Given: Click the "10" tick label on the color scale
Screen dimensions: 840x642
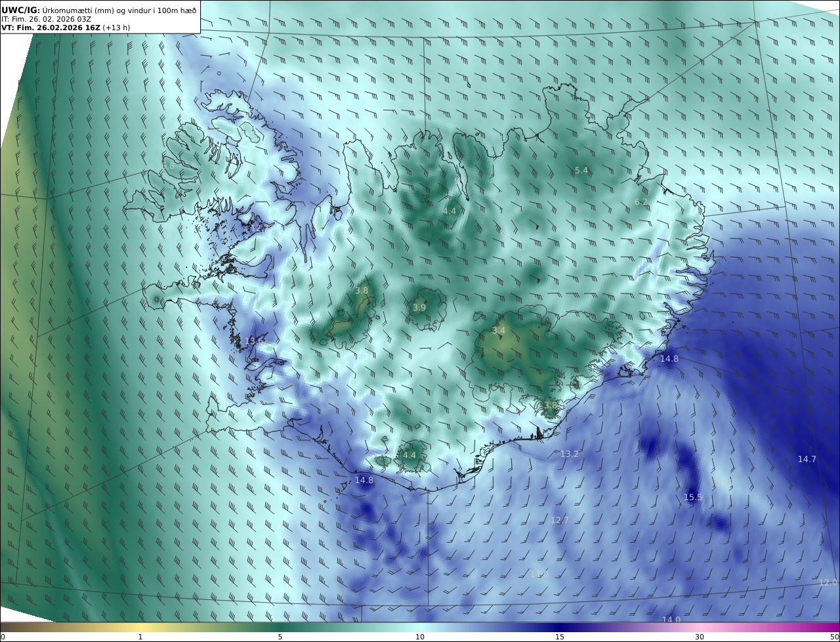Looking at the screenshot, I should [420, 637].
